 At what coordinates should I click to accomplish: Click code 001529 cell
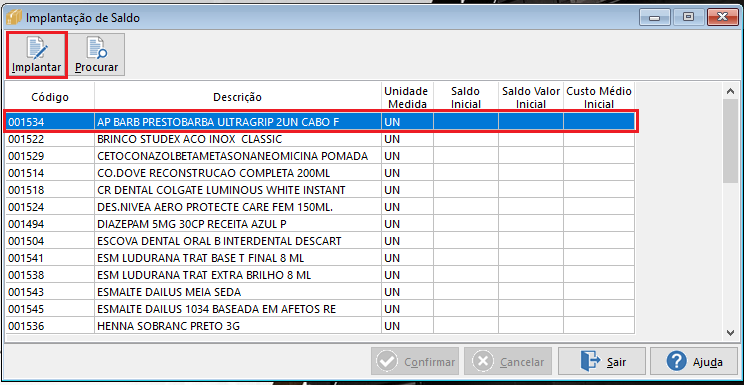[x=50, y=156]
